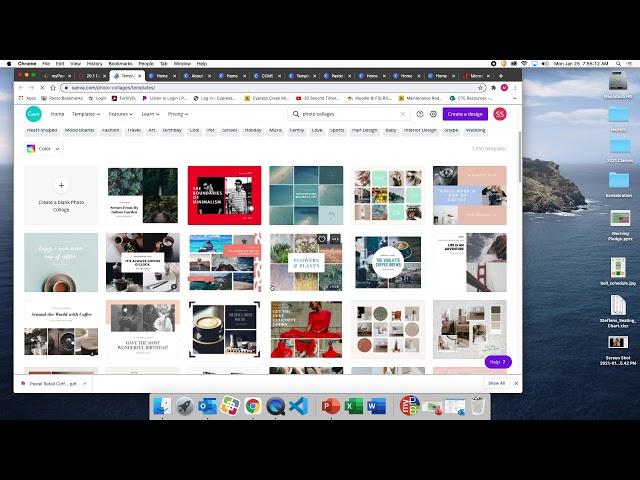Go to the Chrome home page
Screen dimensions: 640x480
53,88
